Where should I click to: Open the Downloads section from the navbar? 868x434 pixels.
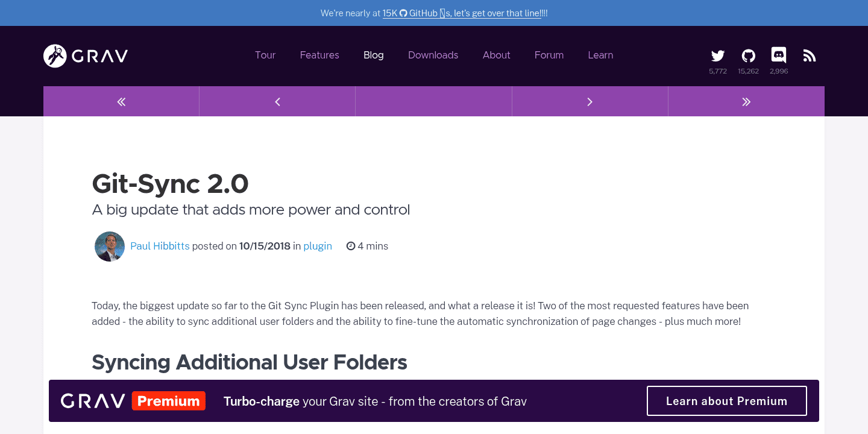pos(433,55)
